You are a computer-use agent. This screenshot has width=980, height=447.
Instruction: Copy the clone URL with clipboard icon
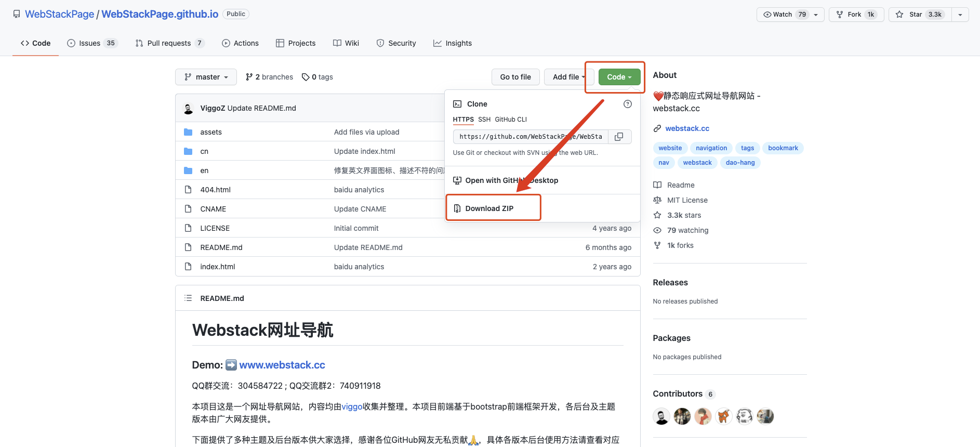pyautogui.click(x=619, y=137)
